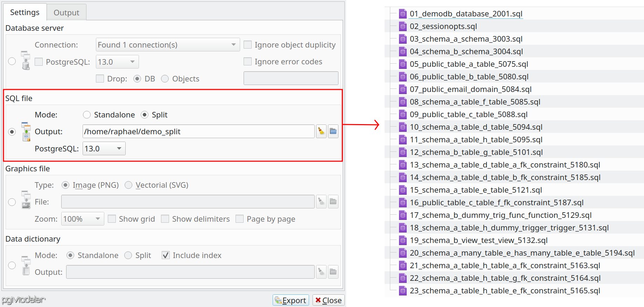Image resolution: width=644 pixels, height=307 pixels.
Task: Click the Close button
Action: click(328, 300)
